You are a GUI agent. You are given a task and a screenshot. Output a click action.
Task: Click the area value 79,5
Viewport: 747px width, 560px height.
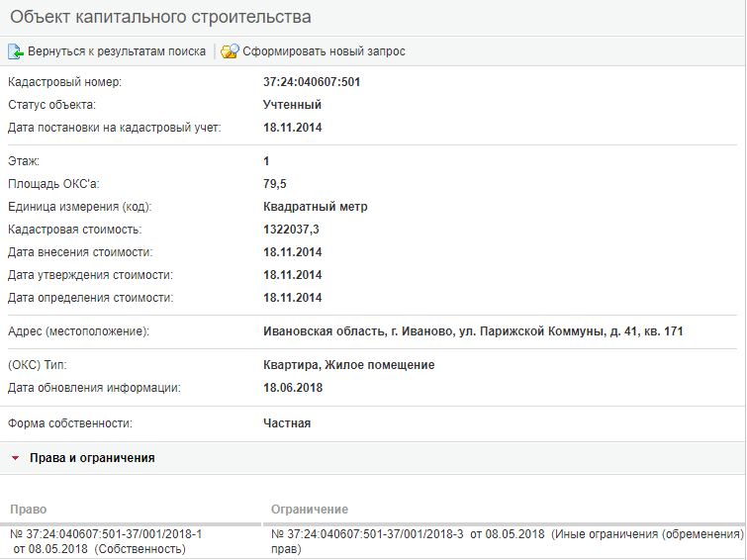pos(274,184)
